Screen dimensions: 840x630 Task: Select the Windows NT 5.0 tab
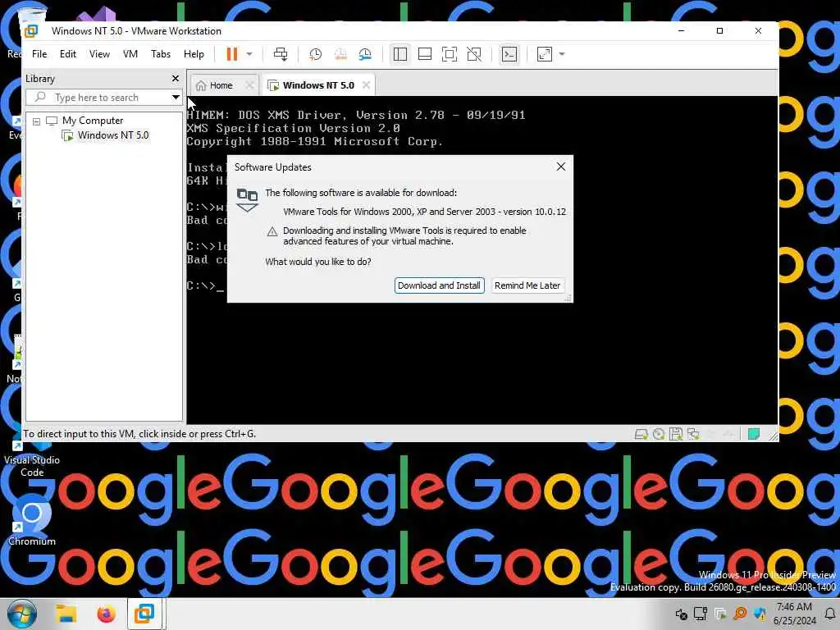pos(318,85)
